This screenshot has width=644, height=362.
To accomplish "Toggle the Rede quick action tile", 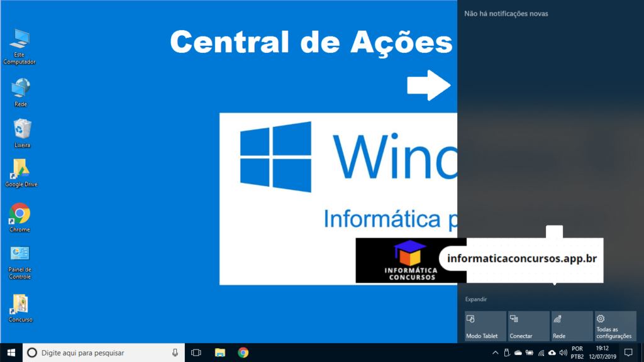I will [x=572, y=326].
